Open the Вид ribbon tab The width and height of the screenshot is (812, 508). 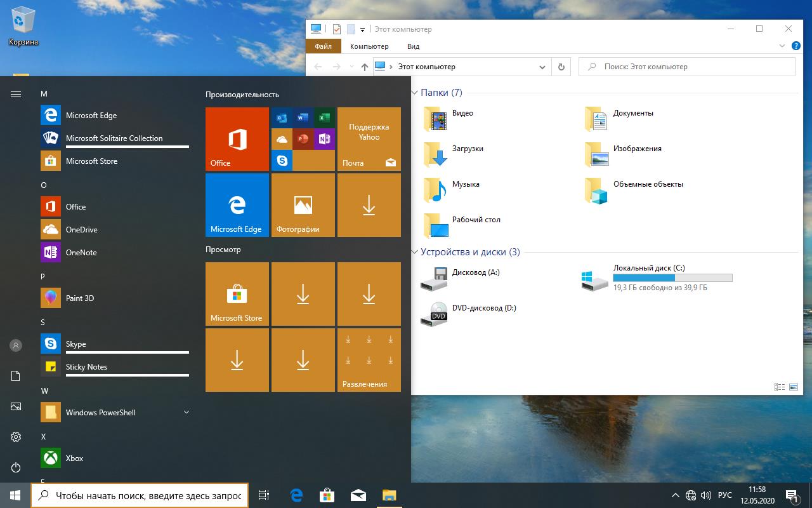tap(413, 46)
